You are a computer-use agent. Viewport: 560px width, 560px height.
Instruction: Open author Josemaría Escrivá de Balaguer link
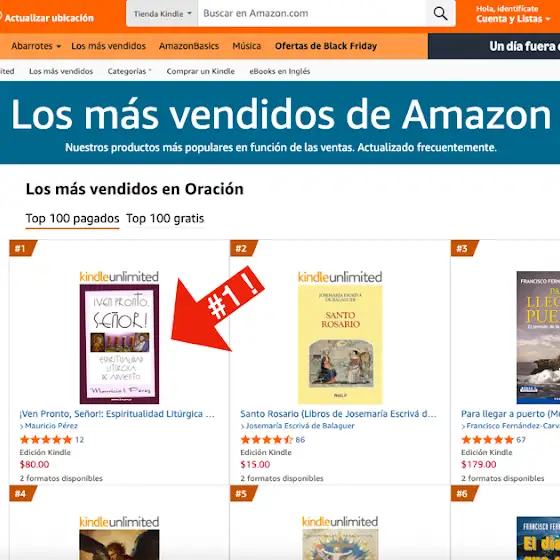click(x=300, y=426)
